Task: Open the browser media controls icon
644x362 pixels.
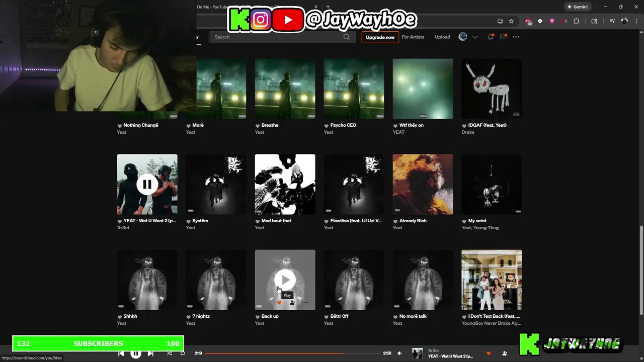Action: click(x=612, y=21)
